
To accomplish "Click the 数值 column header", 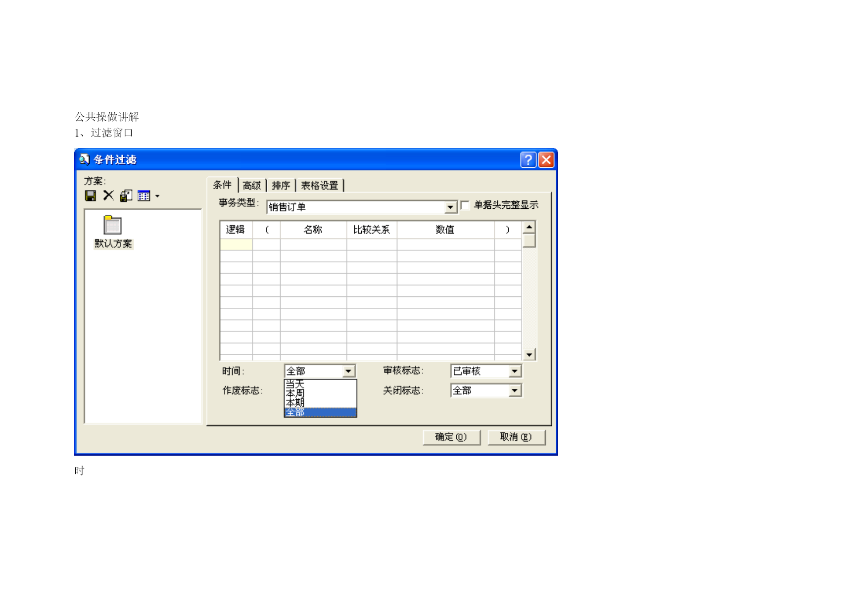I will pos(445,230).
